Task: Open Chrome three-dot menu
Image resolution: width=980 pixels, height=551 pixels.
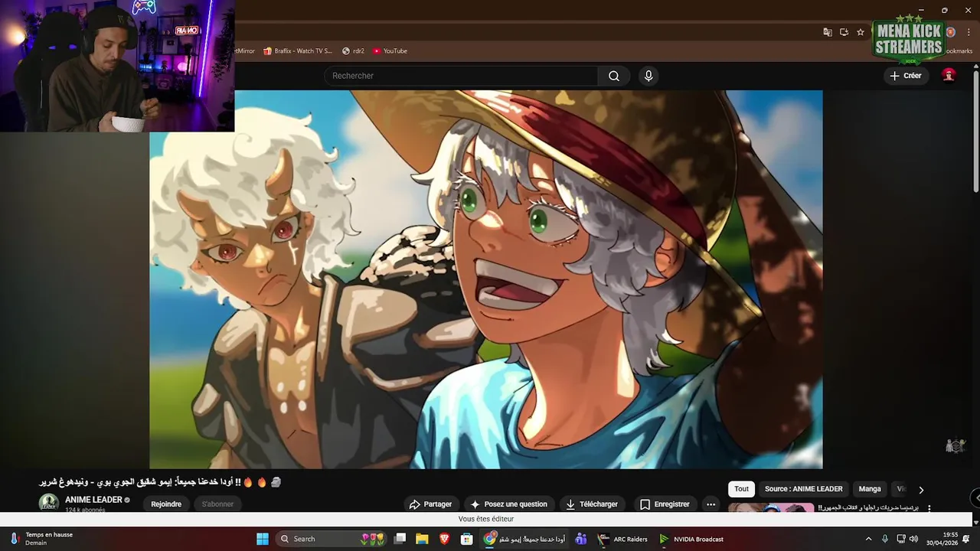Action: click(969, 32)
